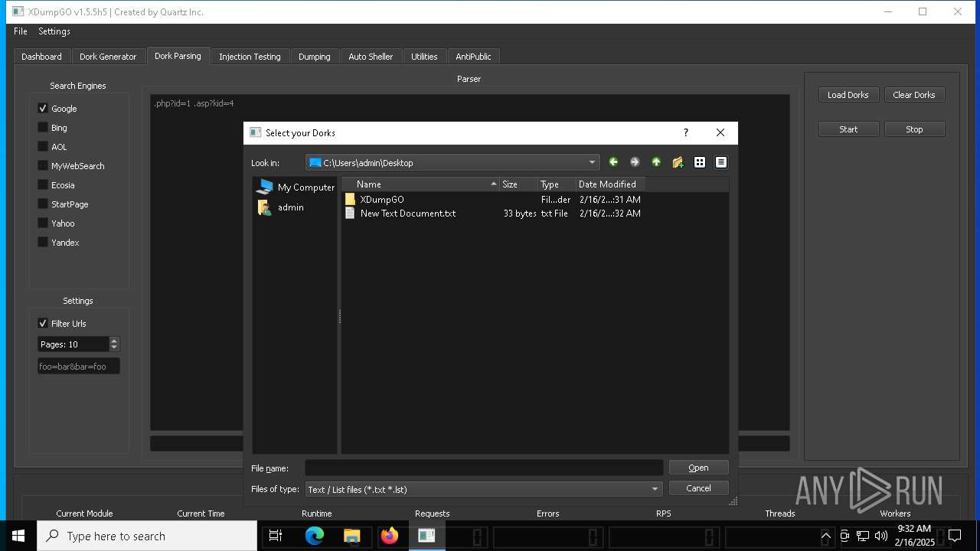The height and width of the screenshot is (551, 980).
Task: Switch to Injection Testing tab
Action: [x=250, y=57]
